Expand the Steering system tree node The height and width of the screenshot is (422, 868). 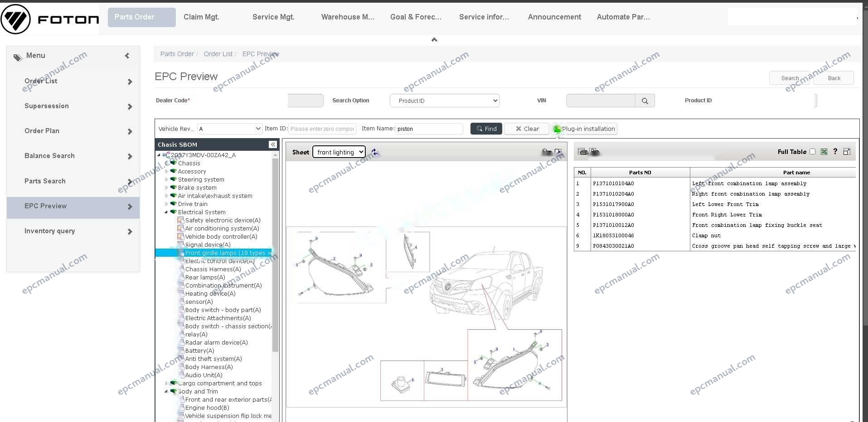pos(166,180)
